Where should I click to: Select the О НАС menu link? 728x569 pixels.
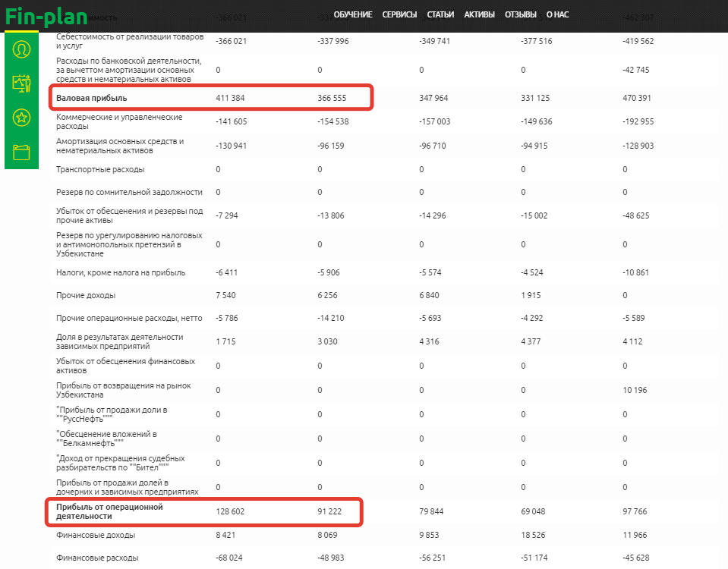557,14
